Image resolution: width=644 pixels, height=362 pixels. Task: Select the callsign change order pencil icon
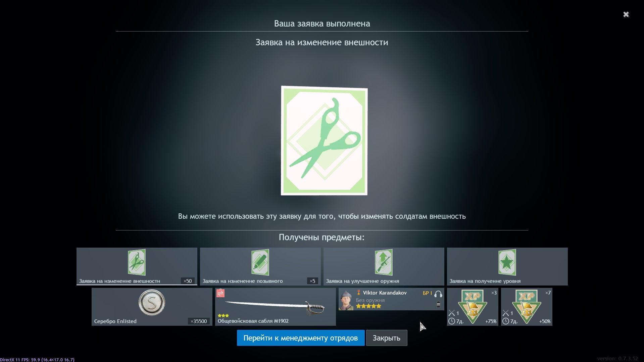260,262
